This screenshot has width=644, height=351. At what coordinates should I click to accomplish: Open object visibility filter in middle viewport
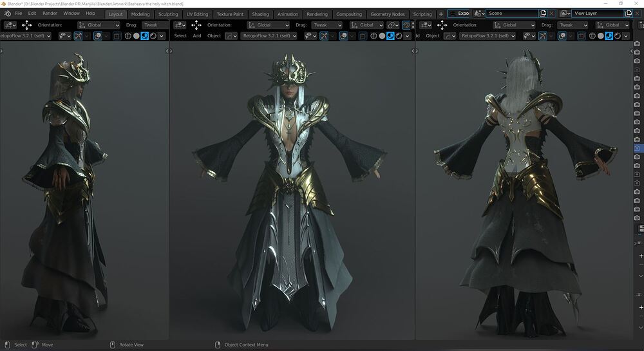[x=310, y=35]
